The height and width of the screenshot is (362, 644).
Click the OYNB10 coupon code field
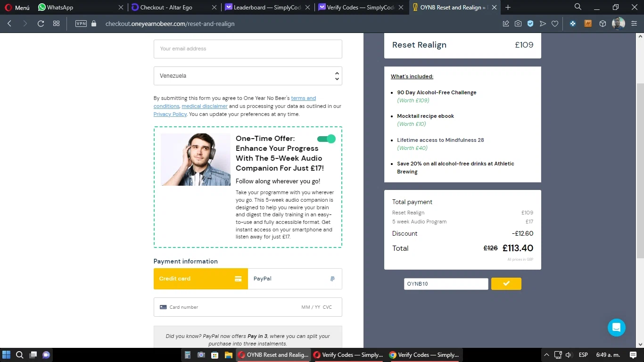[446, 284]
